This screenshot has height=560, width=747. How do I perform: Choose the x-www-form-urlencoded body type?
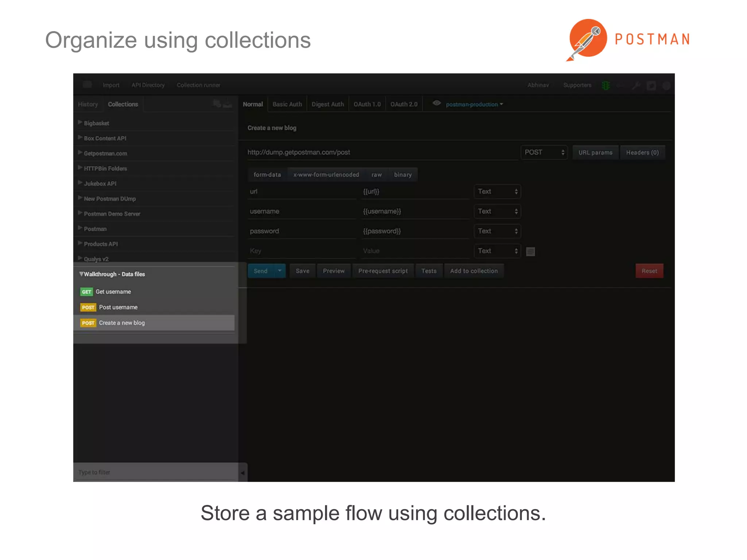[326, 175]
